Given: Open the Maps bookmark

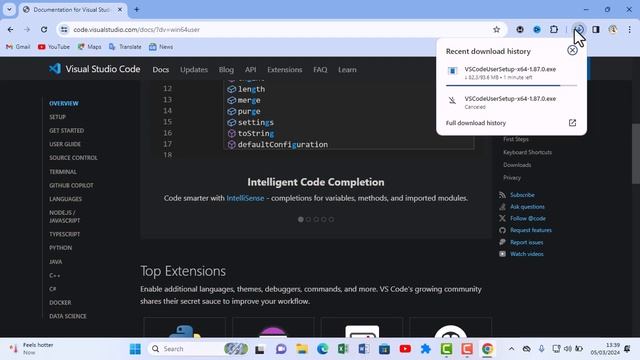Looking at the screenshot, I should tap(89, 47).
